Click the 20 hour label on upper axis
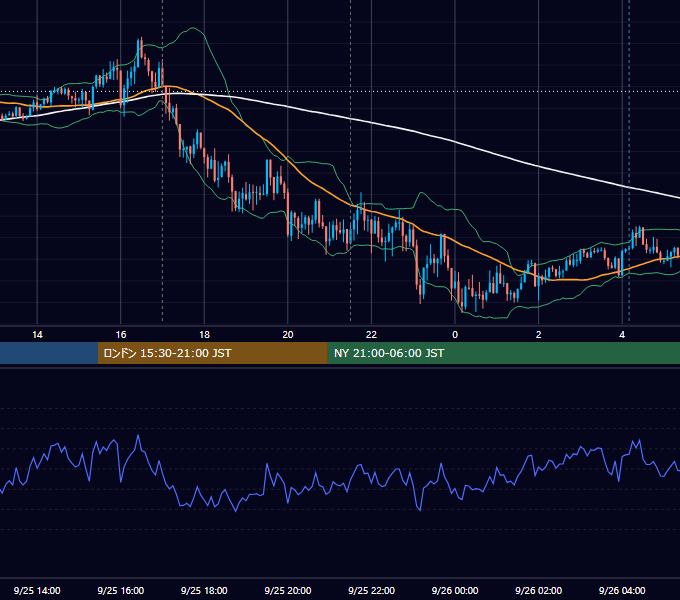 [288, 335]
